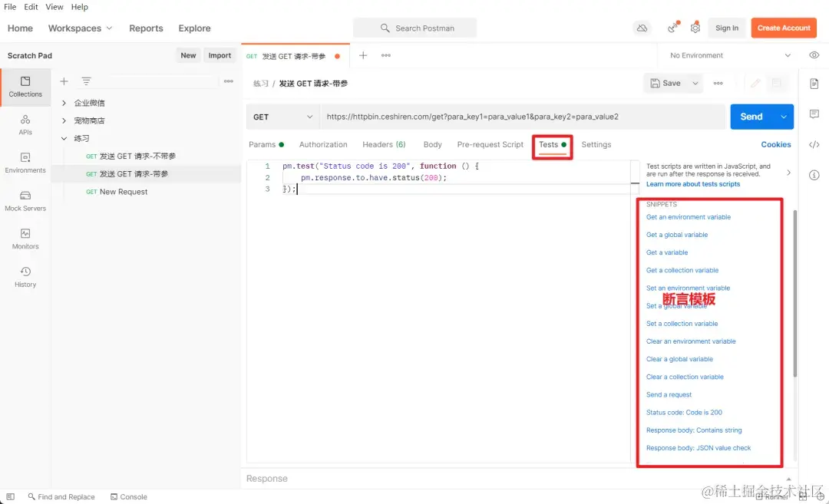The width and height of the screenshot is (829, 504).
Task: Switch to the Settings tab
Action: pyautogui.click(x=596, y=144)
